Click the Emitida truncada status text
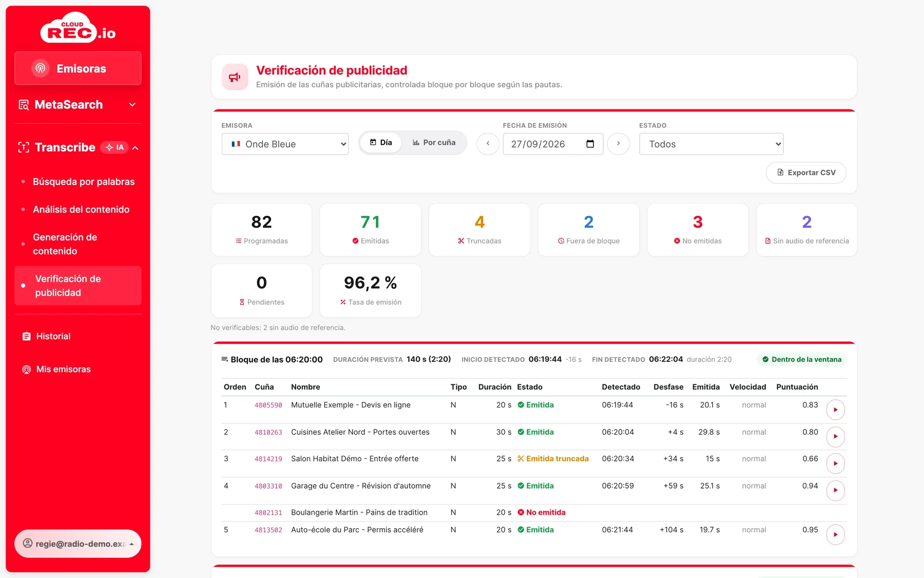This screenshot has width=924, height=578. click(553, 459)
